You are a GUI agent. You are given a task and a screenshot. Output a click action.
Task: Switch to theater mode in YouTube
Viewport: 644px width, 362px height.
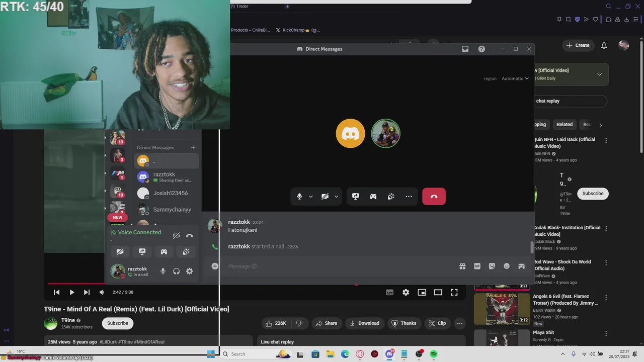coord(438,292)
